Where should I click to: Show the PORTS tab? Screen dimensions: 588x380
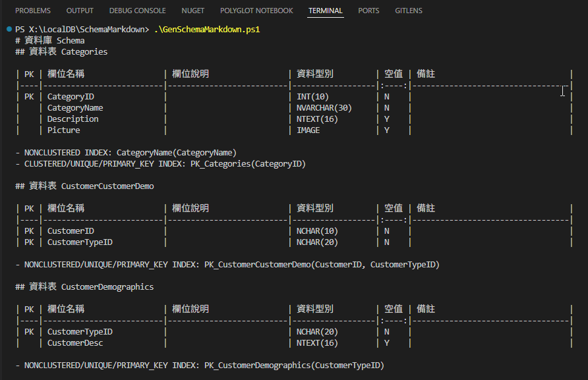(x=368, y=11)
